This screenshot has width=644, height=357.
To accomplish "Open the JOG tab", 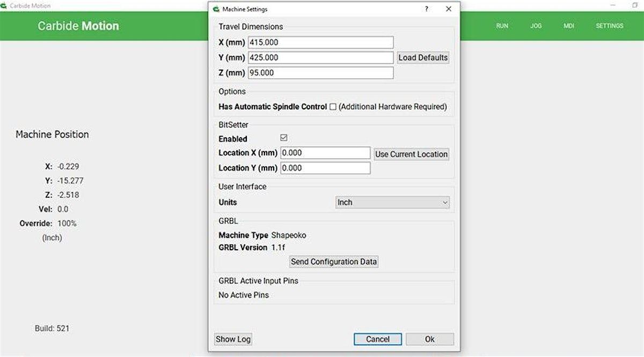I will coord(536,26).
